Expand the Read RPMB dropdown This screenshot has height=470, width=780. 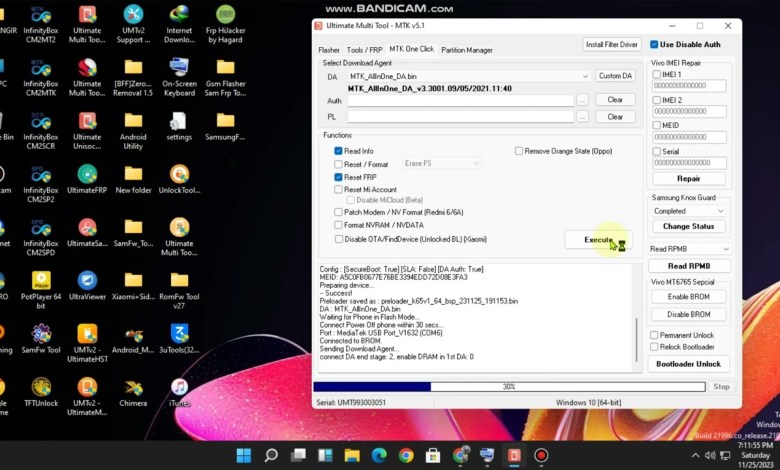725,249
